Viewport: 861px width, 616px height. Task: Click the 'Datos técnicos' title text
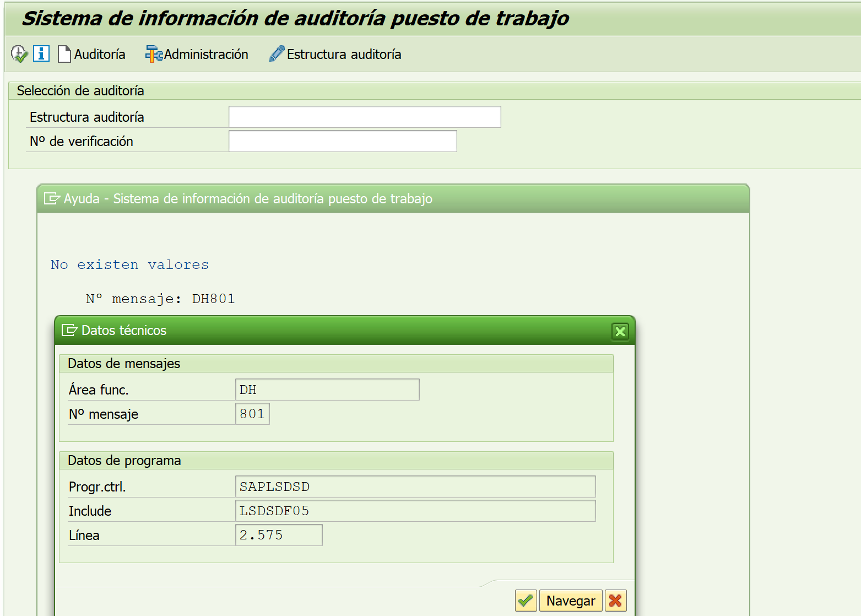[x=124, y=330]
